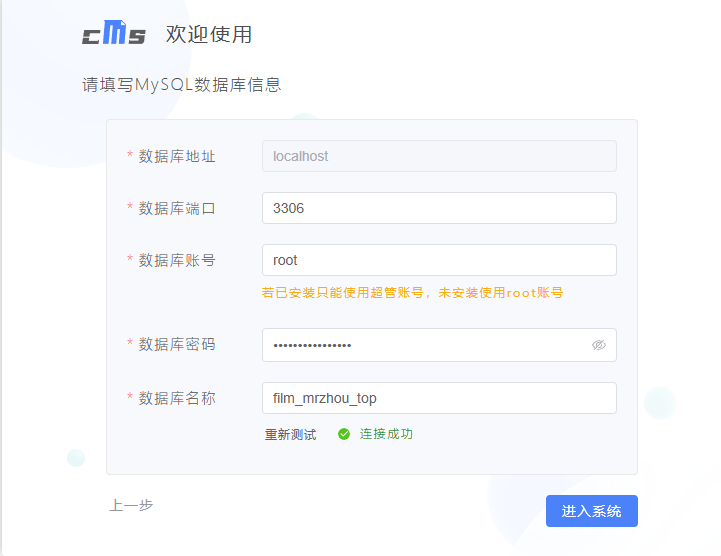Click the CMS logo
721x556 pixels.
click(x=113, y=34)
